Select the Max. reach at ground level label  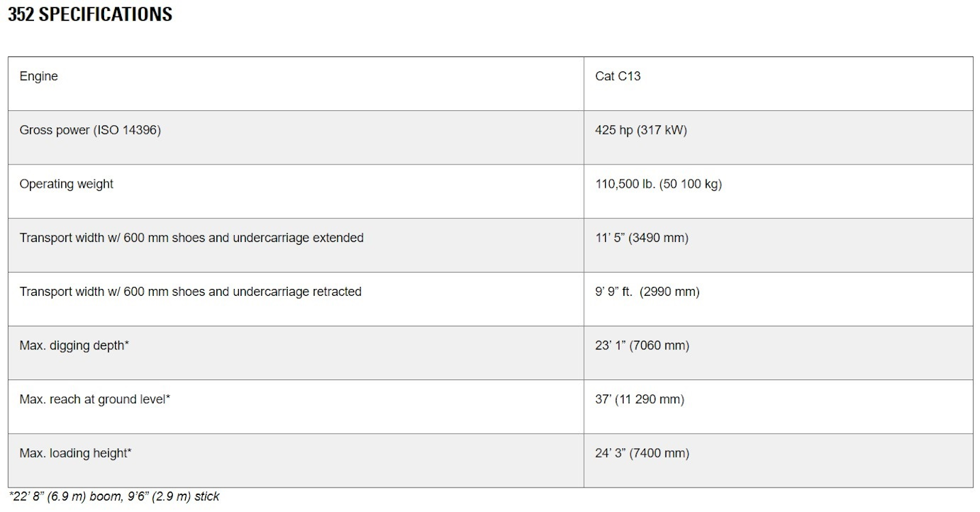tap(95, 399)
